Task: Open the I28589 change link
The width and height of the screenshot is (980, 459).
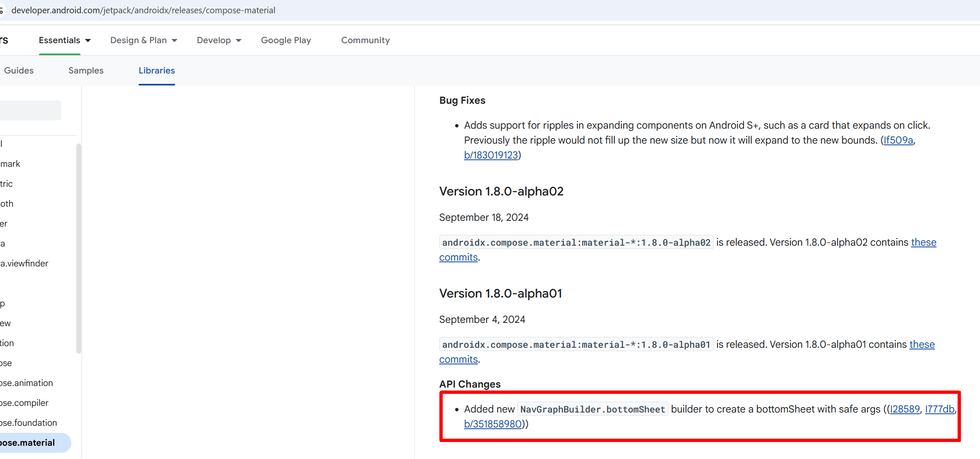Action: 904,409
